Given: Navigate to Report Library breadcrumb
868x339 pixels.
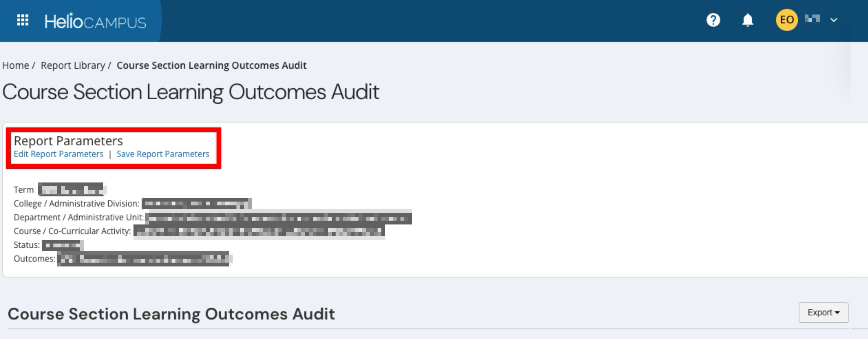Looking at the screenshot, I should (73, 65).
